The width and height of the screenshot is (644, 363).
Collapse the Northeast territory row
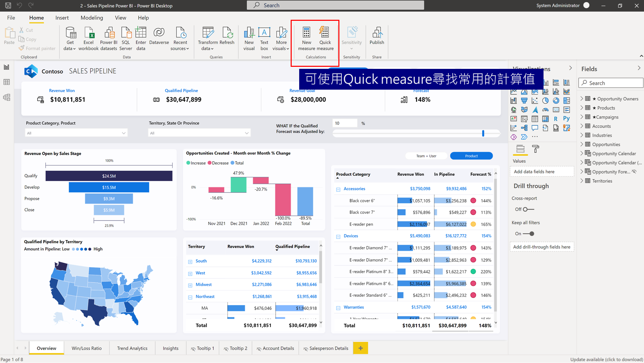[190, 297]
